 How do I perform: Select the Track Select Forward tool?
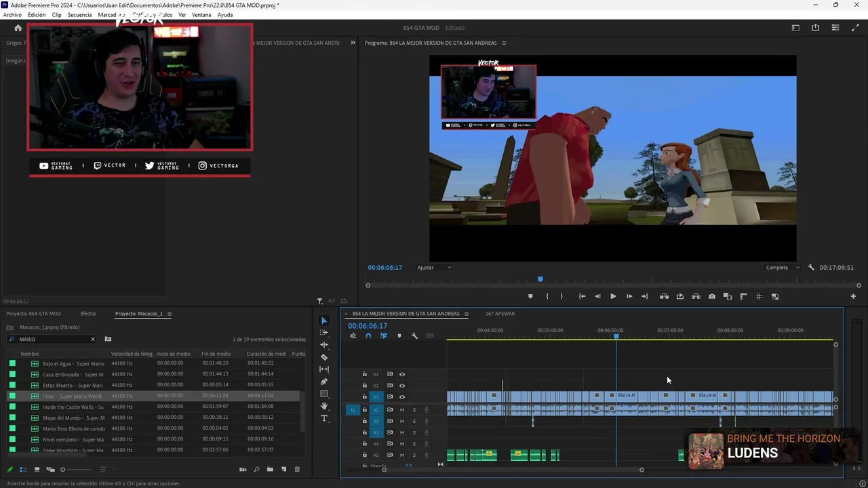click(324, 333)
